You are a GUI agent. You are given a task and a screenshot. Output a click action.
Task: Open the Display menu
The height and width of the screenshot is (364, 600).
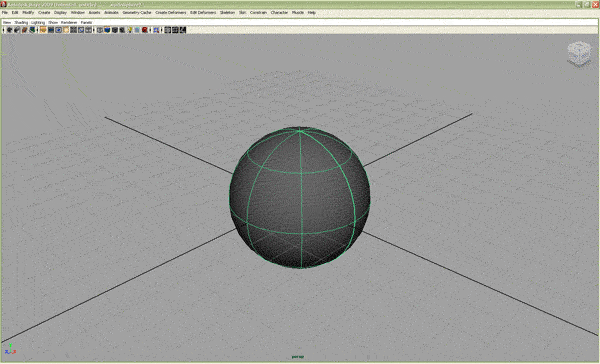pos(60,13)
